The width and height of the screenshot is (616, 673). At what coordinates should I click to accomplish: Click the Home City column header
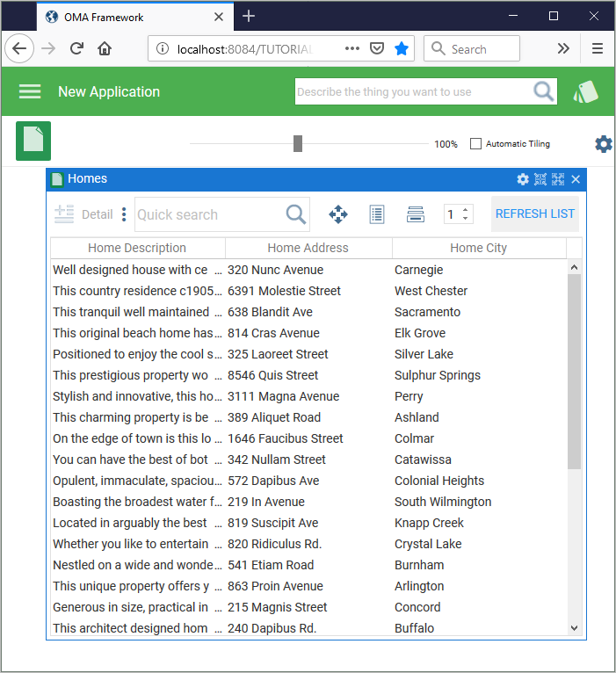pyautogui.click(x=479, y=248)
